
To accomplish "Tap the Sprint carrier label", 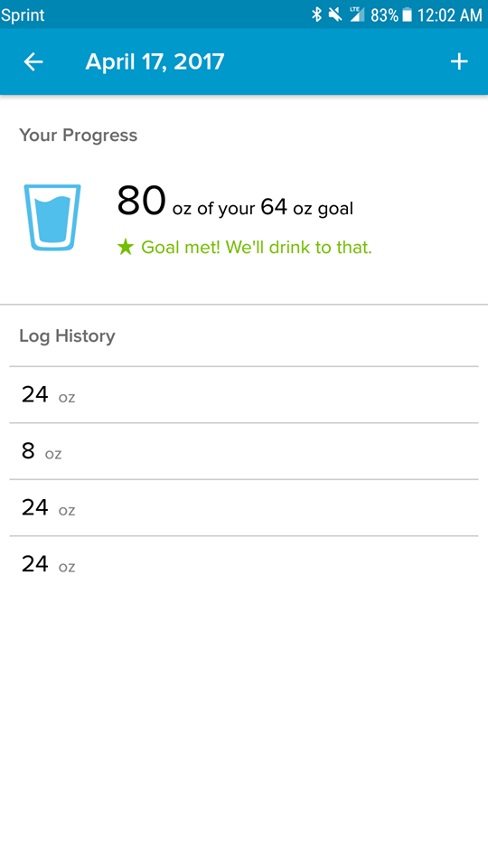I will (x=23, y=15).
